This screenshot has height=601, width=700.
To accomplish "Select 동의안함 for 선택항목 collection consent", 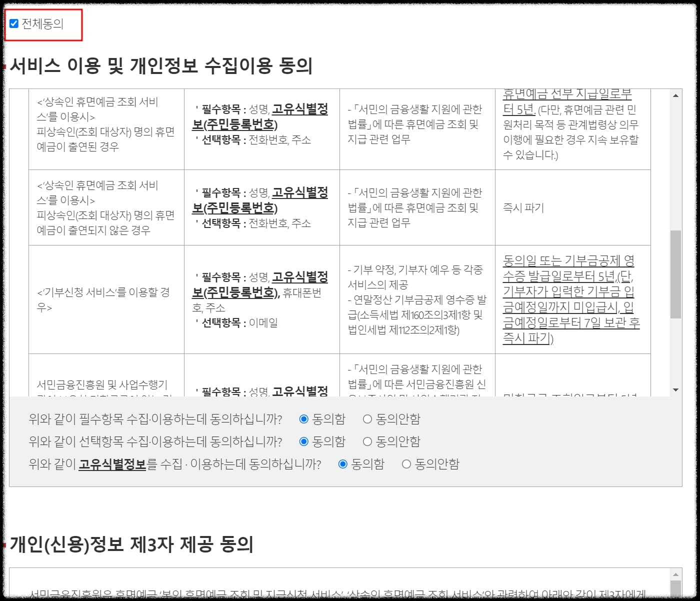I will click(x=367, y=441).
